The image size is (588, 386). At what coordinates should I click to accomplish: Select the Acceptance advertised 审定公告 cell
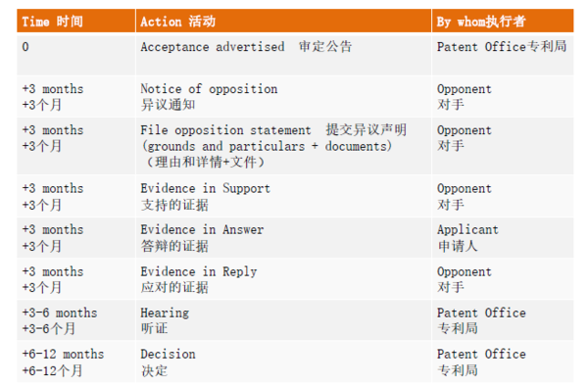click(283, 55)
